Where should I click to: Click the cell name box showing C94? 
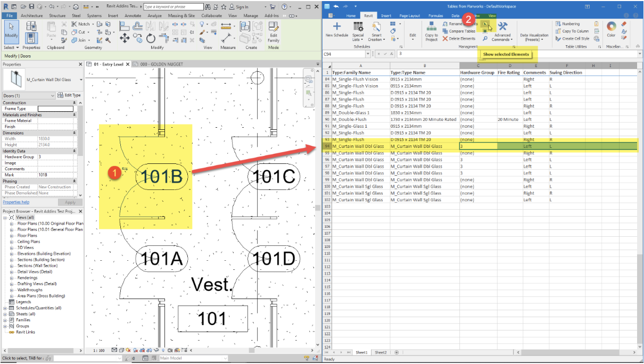click(344, 54)
